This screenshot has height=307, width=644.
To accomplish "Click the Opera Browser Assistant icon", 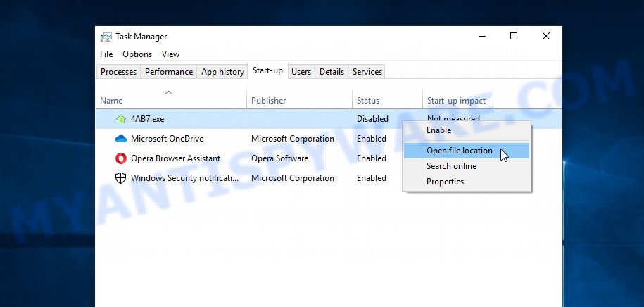I will click(121, 158).
